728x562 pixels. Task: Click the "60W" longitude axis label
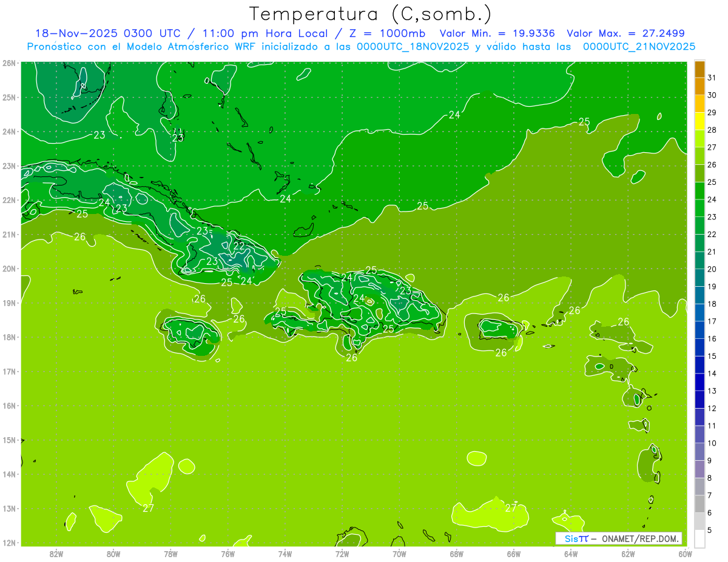coord(685,553)
